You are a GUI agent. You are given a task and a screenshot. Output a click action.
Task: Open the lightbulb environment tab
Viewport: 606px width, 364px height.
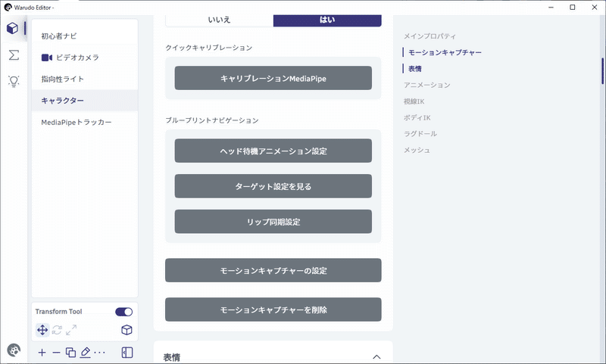coord(14,81)
